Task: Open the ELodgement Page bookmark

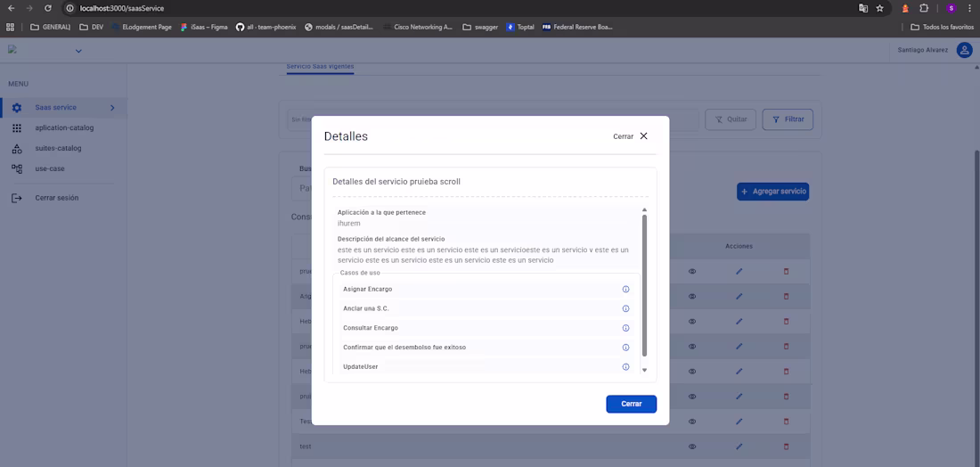Action: pos(142,27)
